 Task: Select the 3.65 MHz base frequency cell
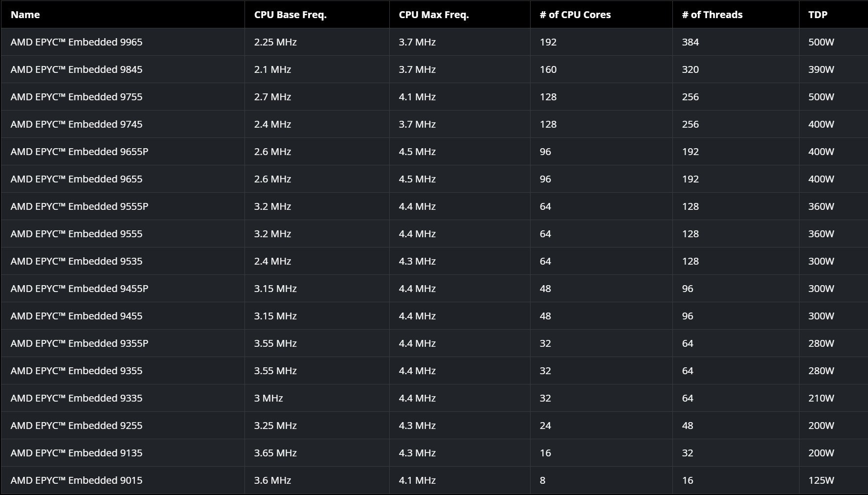pyautogui.click(x=275, y=453)
